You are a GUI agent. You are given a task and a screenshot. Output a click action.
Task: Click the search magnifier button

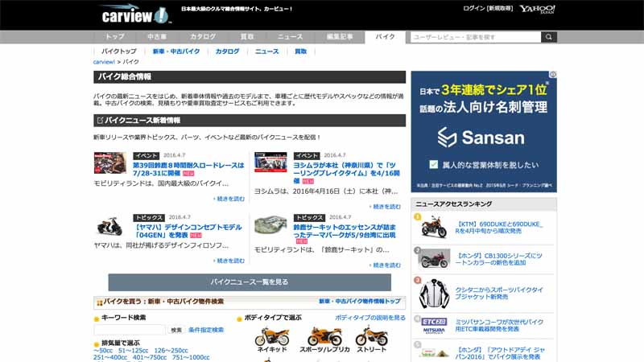(549, 37)
